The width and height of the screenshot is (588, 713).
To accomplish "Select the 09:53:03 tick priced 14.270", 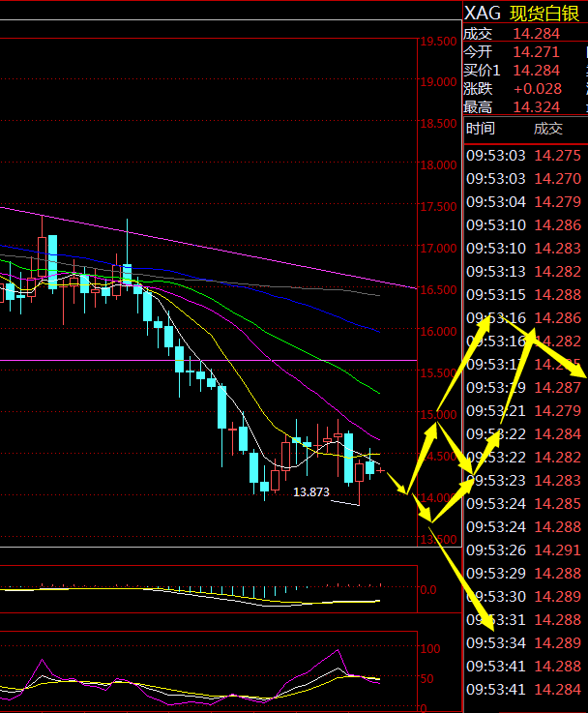I will tap(523, 179).
